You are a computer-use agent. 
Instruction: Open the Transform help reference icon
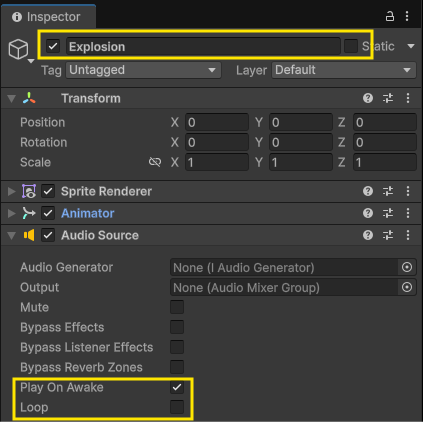(x=368, y=98)
